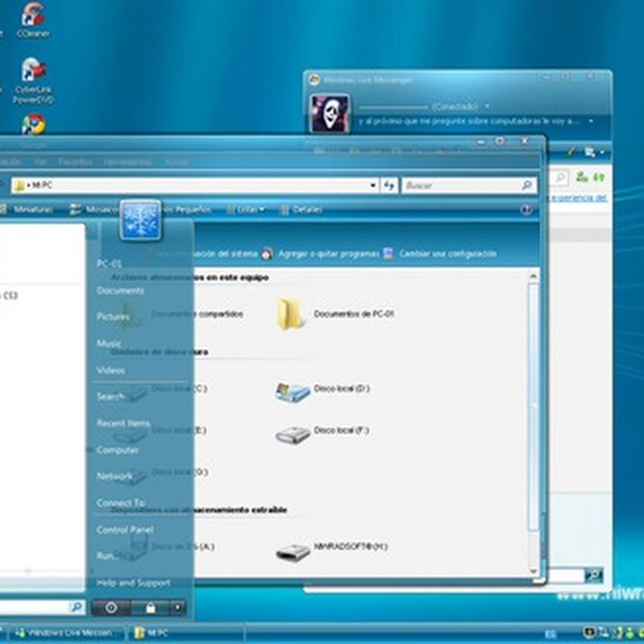Open the arrow next to start menu lock

tap(177, 608)
